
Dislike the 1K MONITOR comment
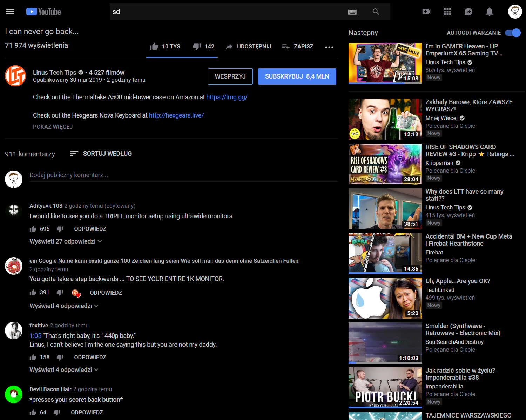coord(60,293)
